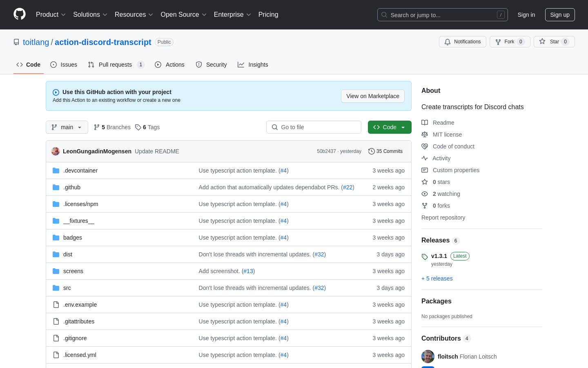This screenshot has width=588, height=368.
Task: Click the .env.example file icon
Action: (56, 305)
